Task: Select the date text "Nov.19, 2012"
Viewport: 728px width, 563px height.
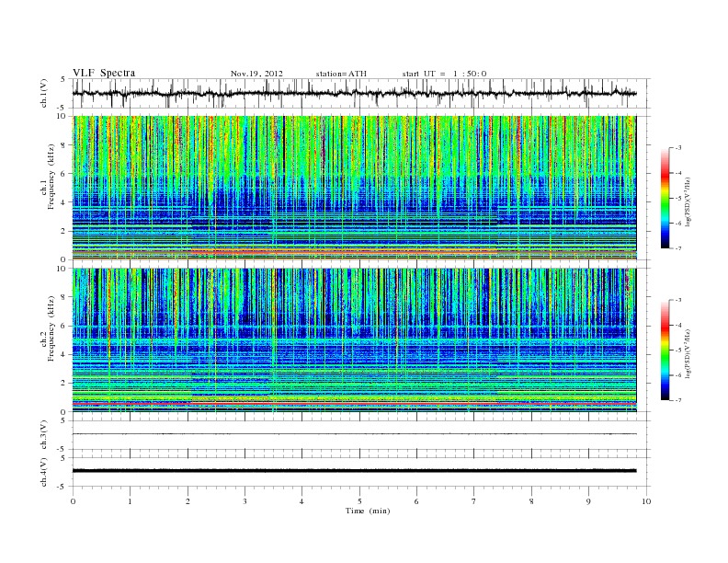Action: pyautogui.click(x=256, y=74)
